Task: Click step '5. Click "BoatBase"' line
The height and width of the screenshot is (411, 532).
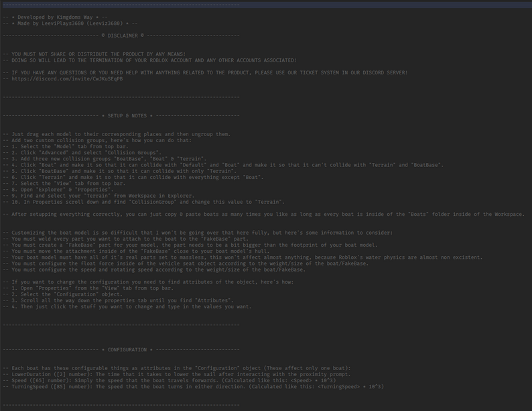Action: (120, 171)
